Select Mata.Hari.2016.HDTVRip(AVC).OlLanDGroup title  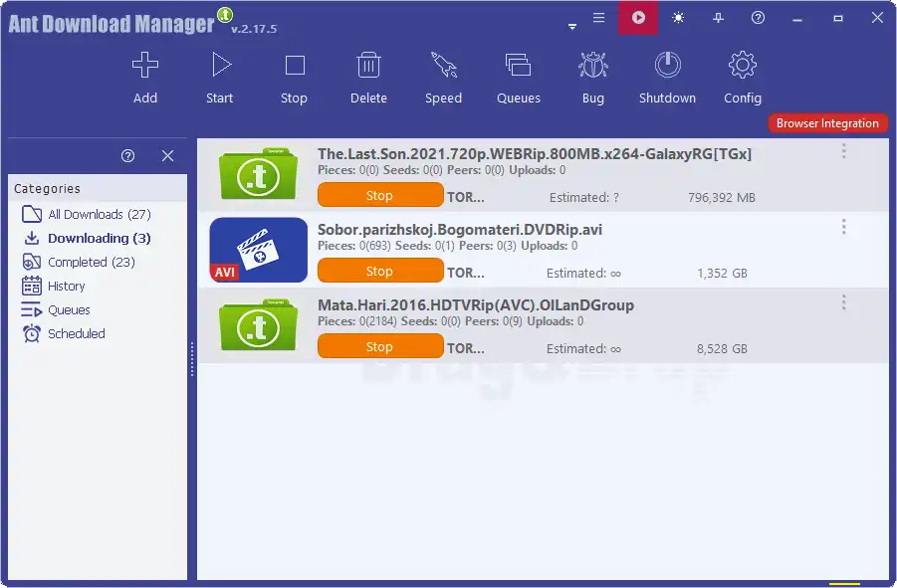pos(476,305)
